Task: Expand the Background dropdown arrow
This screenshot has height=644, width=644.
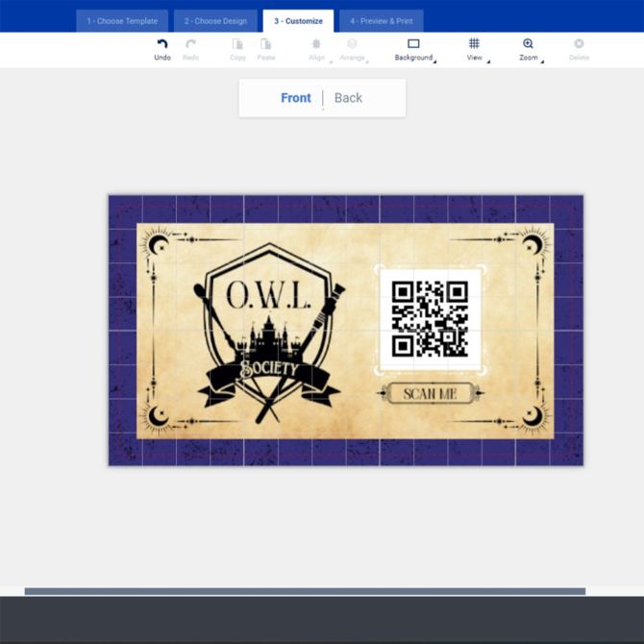Action: click(x=435, y=62)
